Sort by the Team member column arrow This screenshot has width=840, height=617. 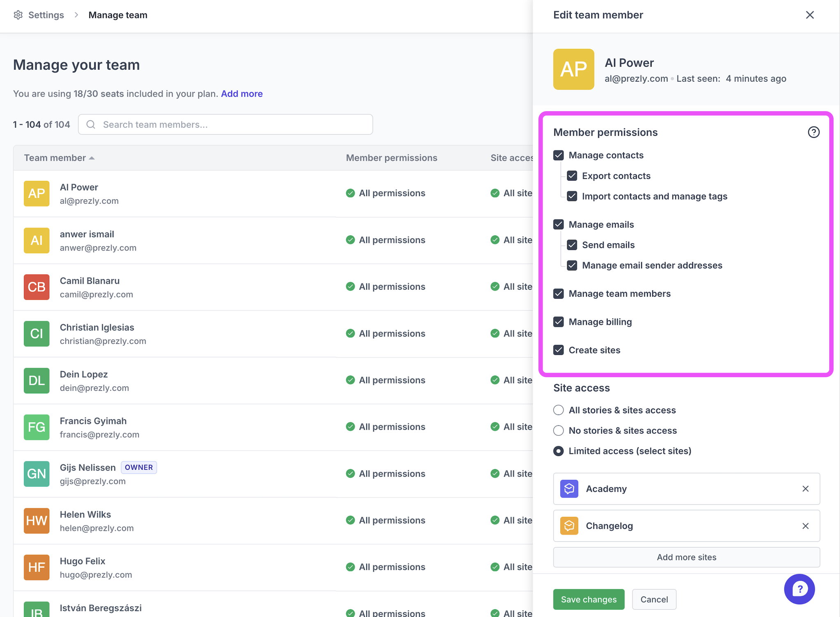pos(92,158)
